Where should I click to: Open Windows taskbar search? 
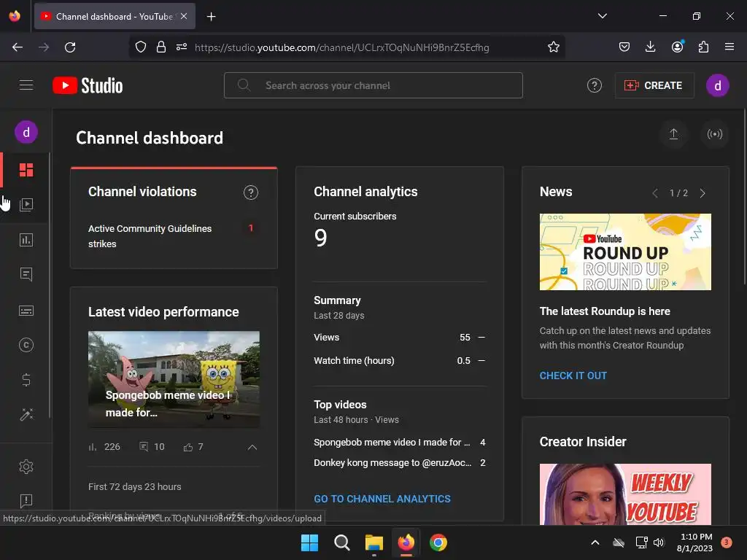[x=341, y=542]
